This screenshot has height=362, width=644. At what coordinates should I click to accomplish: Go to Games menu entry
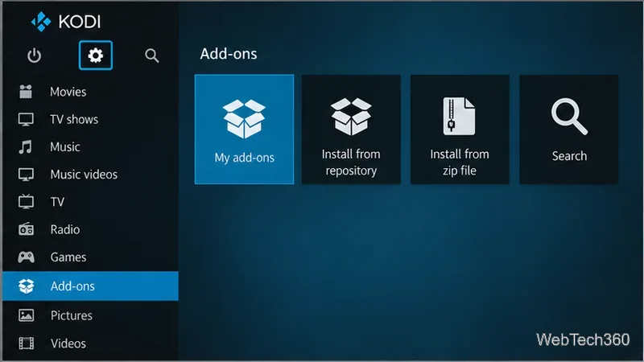click(x=90, y=257)
